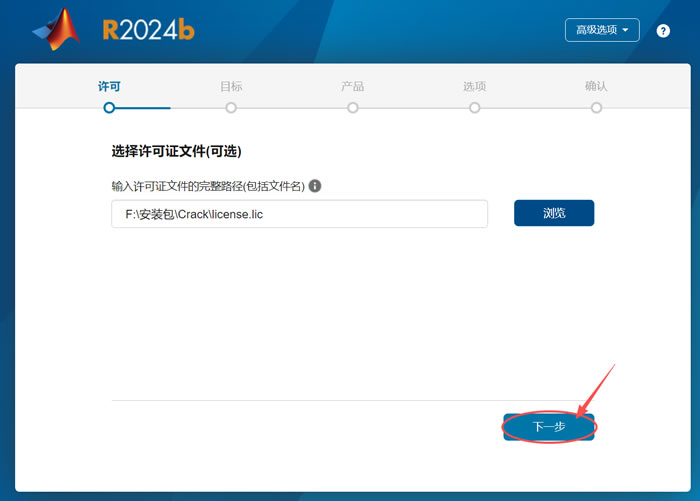Open the help question mark icon
Image resolution: width=700 pixels, height=501 pixels.
[663, 31]
